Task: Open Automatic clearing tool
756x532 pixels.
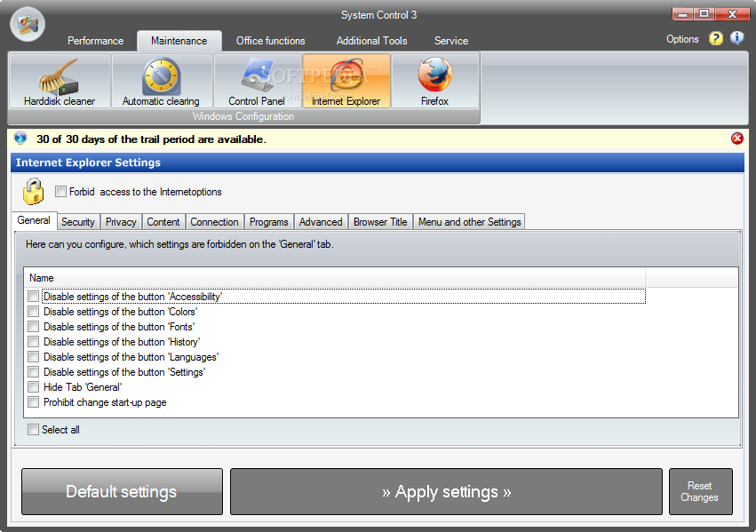Action: (x=162, y=81)
